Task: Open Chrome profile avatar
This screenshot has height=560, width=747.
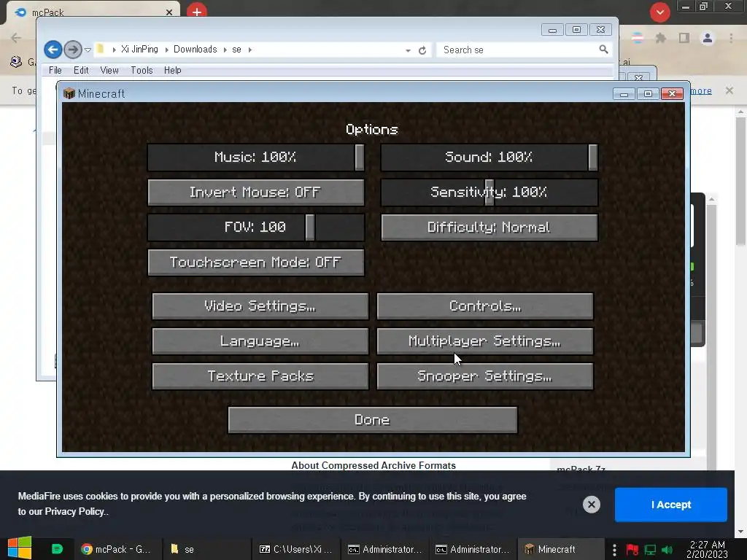Action: pos(708,38)
